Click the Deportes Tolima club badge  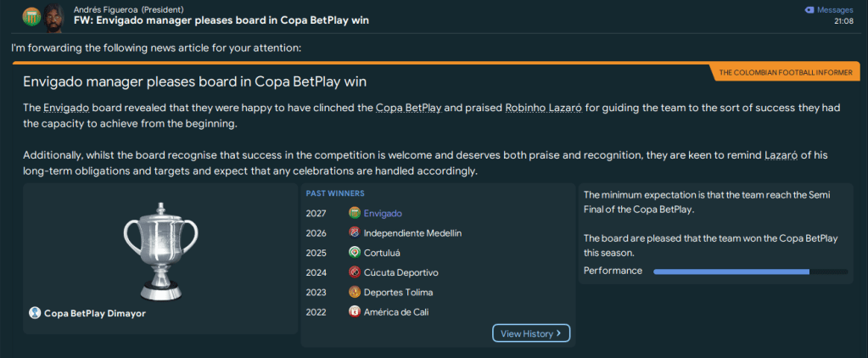(354, 292)
